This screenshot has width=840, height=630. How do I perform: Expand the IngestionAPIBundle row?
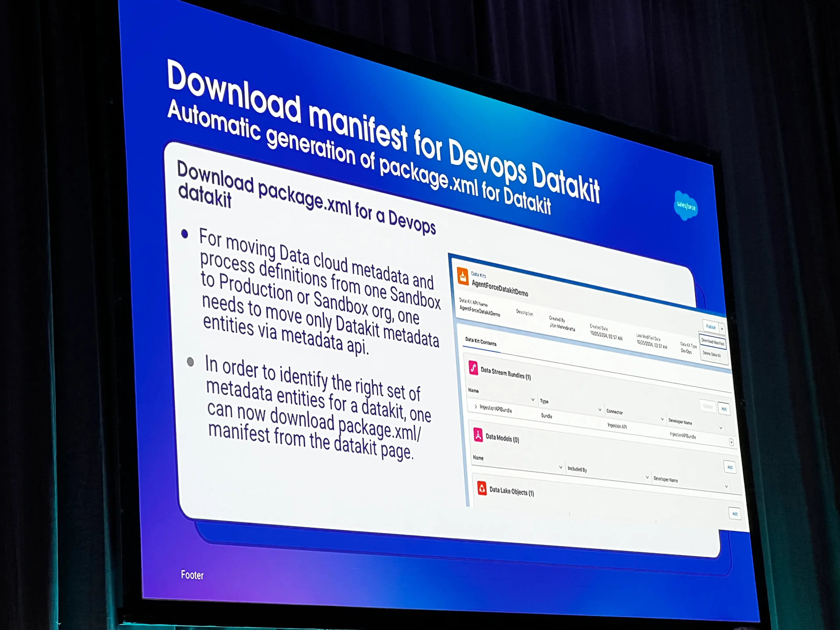[476, 407]
